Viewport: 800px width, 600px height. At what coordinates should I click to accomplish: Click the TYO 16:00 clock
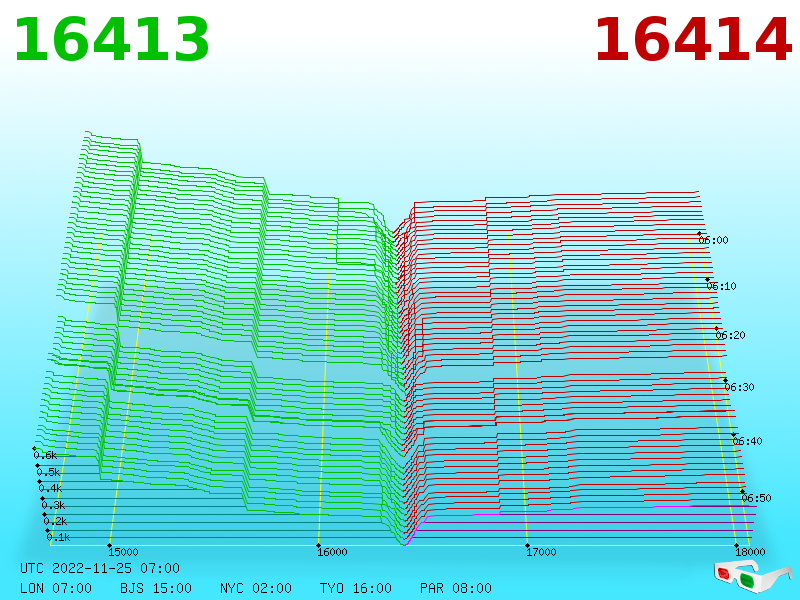(356, 588)
